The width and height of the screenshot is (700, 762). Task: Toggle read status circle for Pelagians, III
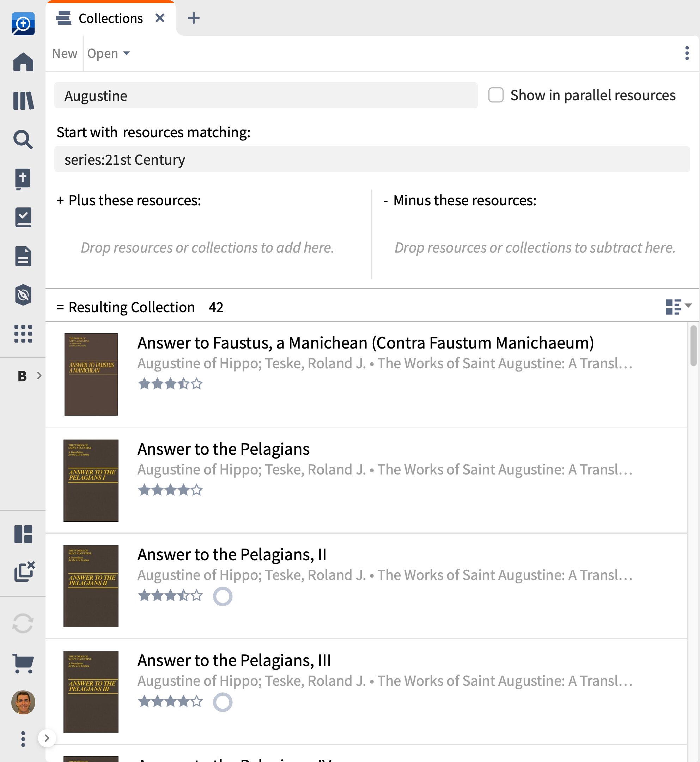(223, 702)
